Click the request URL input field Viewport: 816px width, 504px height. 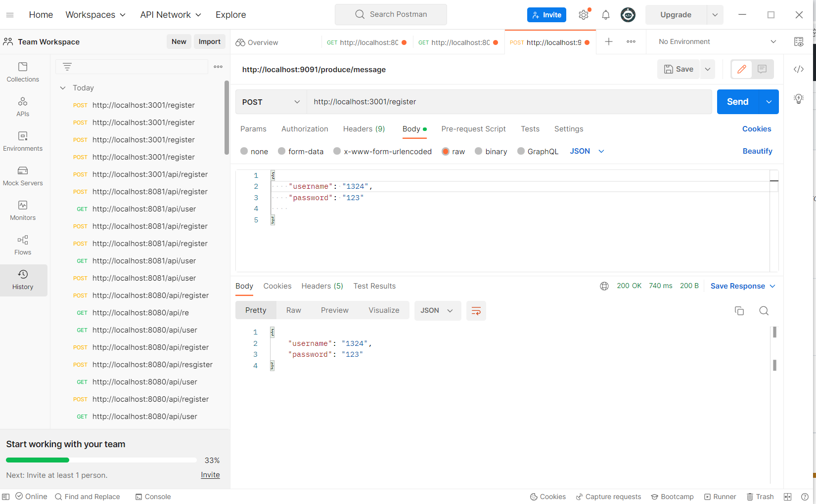tap(509, 102)
